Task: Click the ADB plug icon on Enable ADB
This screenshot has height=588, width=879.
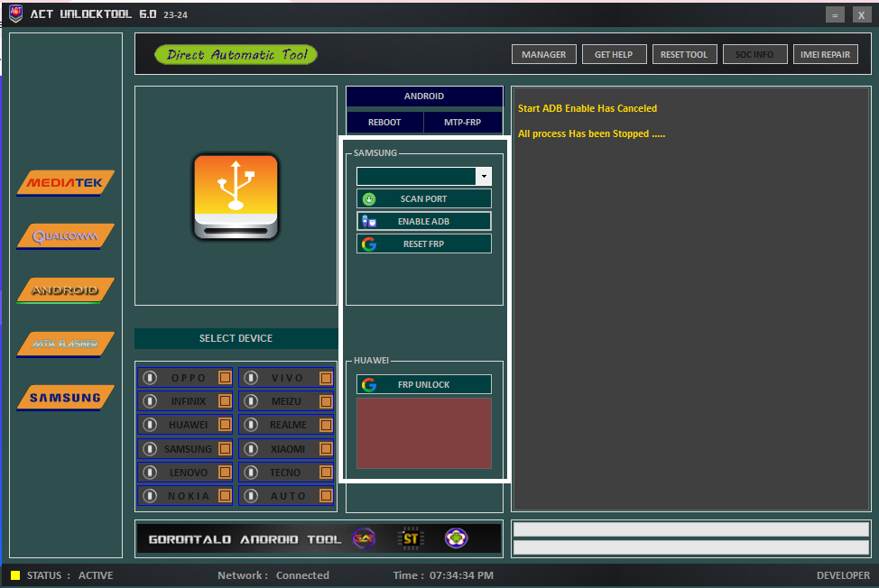Action: pyautogui.click(x=369, y=221)
